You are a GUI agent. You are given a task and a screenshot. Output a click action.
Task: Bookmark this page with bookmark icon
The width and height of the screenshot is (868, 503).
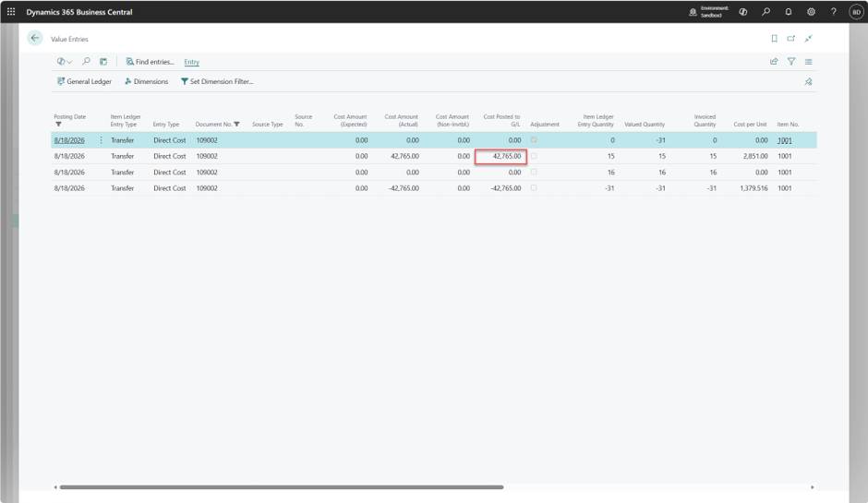tap(774, 38)
